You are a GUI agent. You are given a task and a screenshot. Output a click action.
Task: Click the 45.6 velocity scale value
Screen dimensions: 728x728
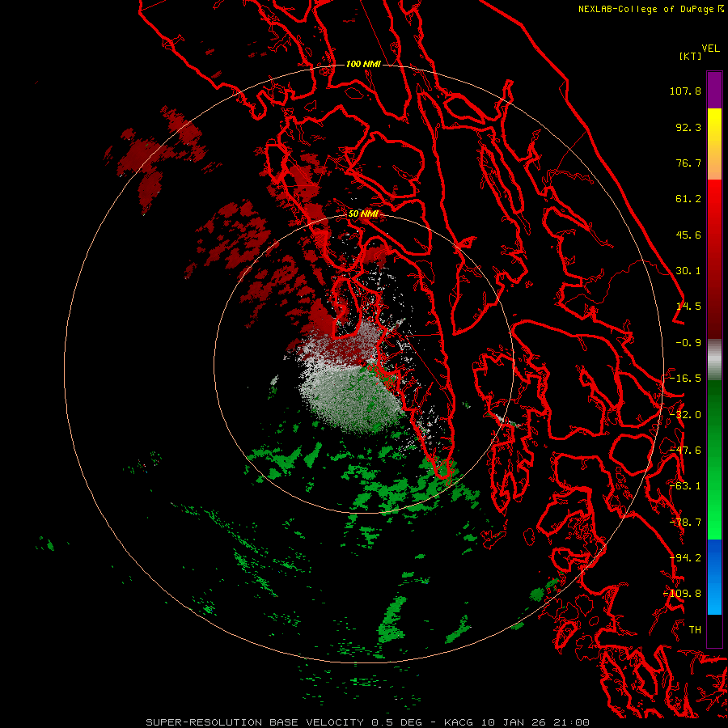pos(688,235)
